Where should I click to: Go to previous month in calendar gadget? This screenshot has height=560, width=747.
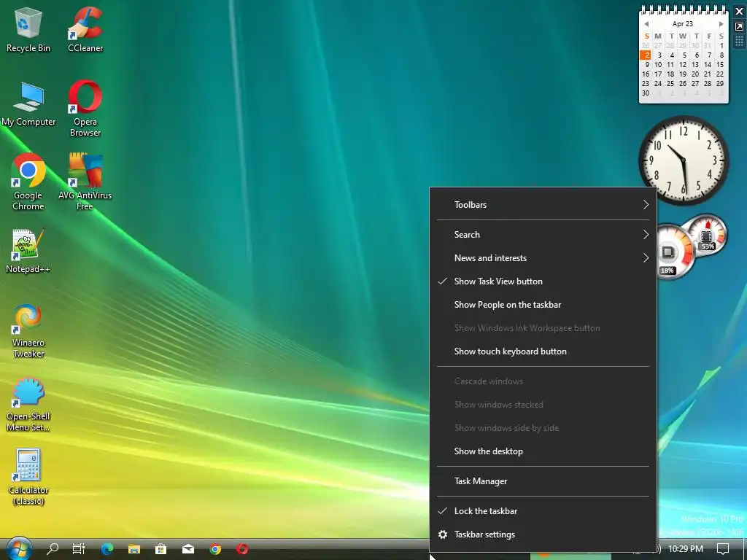pyautogui.click(x=646, y=24)
